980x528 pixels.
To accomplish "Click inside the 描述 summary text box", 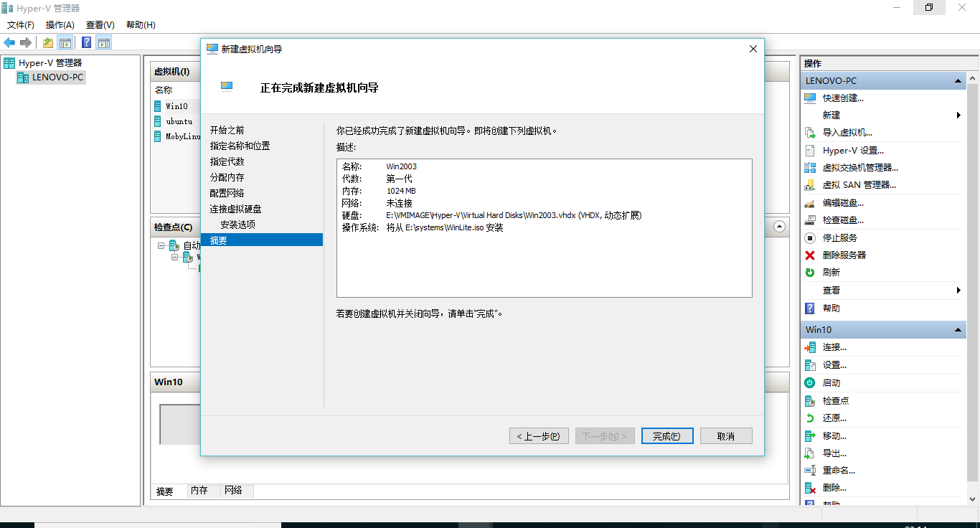I will click(x=544, y=228).
